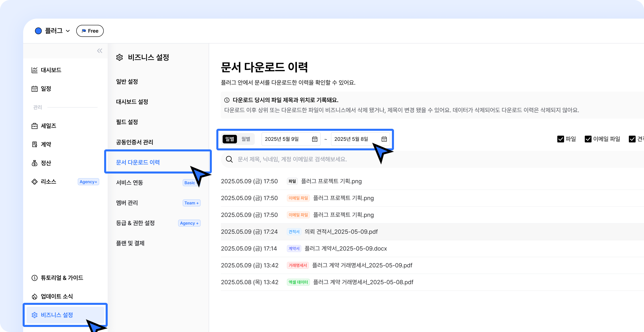Open the 계약 document icon

click(x=34, y=144)
